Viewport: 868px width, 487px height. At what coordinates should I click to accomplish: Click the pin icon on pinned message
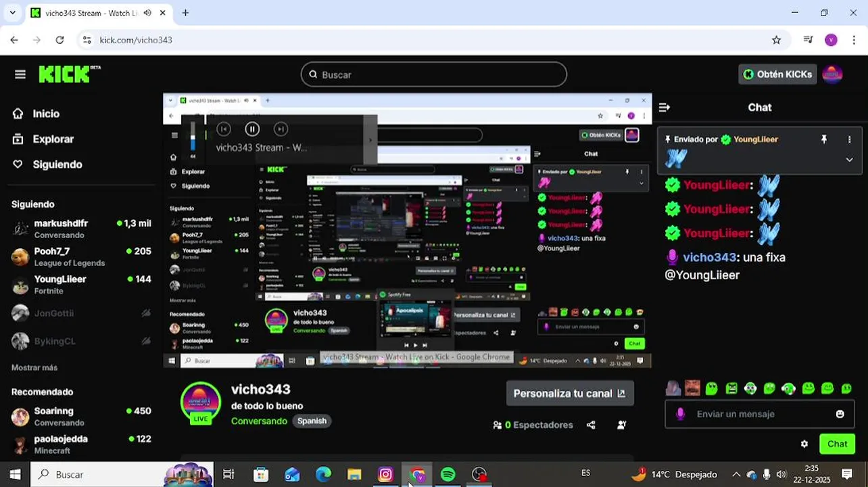click(823, 139)
